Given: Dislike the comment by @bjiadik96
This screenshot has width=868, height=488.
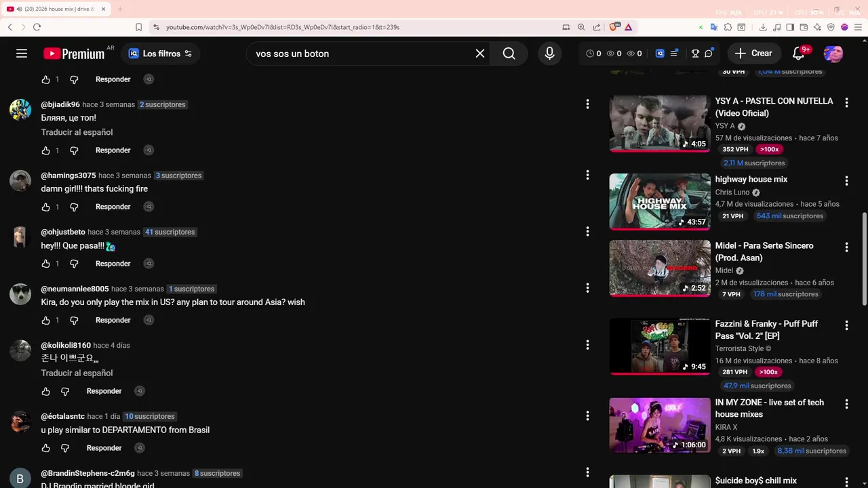Looking at the screenshot, I should tap(74, 150).
